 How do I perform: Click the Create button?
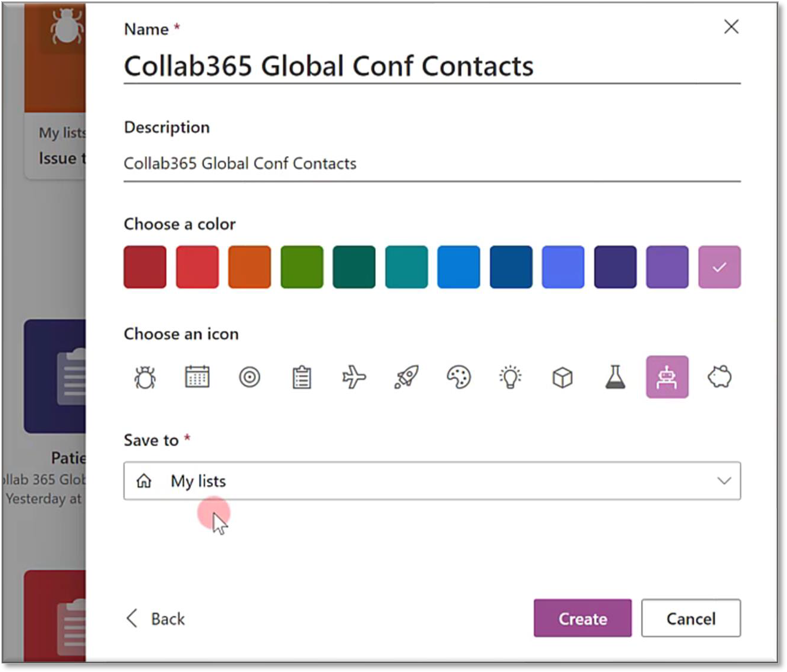tap(583, 618)
